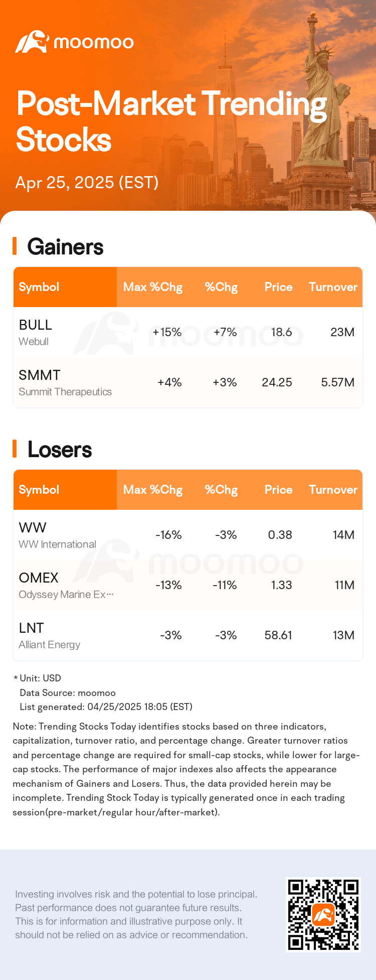The width and height of the screenshot is (376, 980).
Task: Click the orange moomoo icon inside QR code
Action: pyautogui.click(x=323, y=915)
